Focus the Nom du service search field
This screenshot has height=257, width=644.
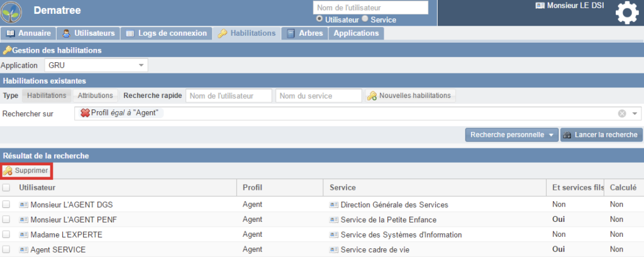318,96
